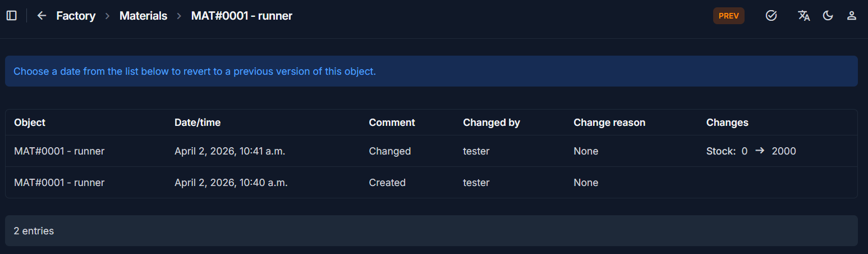
Task: Click the Date/time column header
Action: point(198,123)
